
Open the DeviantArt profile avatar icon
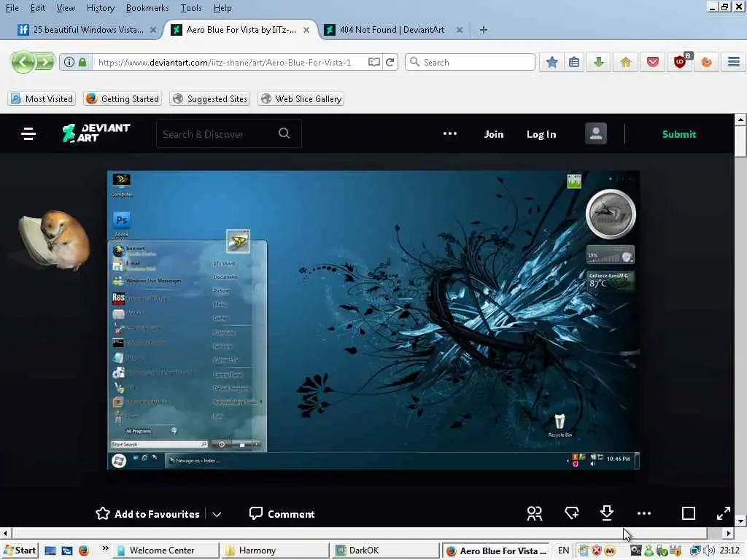(596, 133)
